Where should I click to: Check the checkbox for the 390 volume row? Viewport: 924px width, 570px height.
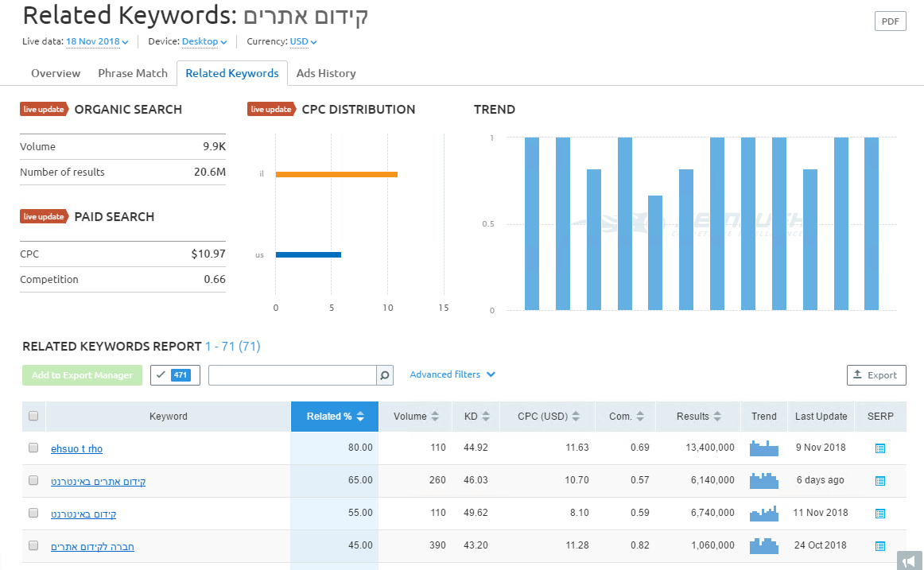pos(33,545)
